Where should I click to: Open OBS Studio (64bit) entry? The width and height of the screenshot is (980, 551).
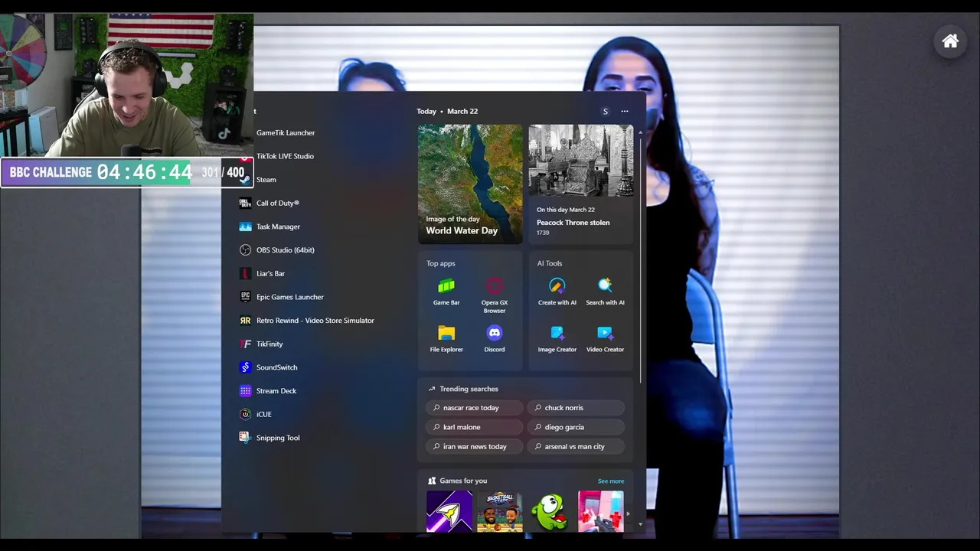click(x=276, y=250)
